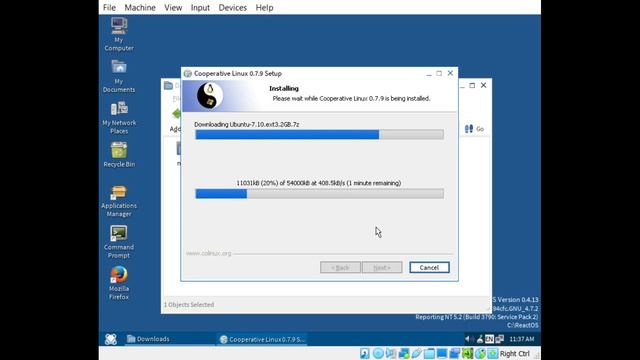Click 'Downloading Ubuntu-7.10.ext3.2GB.7z' status text
640x360 pixels.
coord(247,124)
